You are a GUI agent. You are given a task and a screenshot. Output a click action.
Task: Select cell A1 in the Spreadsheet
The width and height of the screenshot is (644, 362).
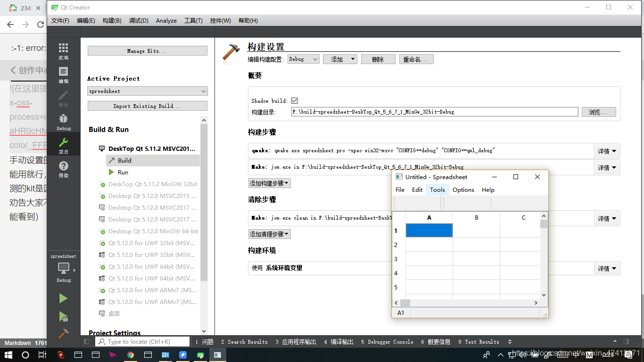[429, 230]
